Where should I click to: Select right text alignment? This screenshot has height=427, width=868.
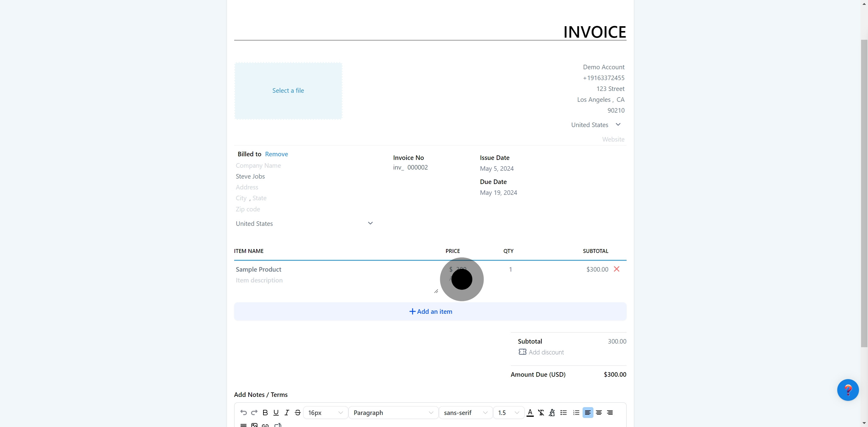tap(609, 413)
